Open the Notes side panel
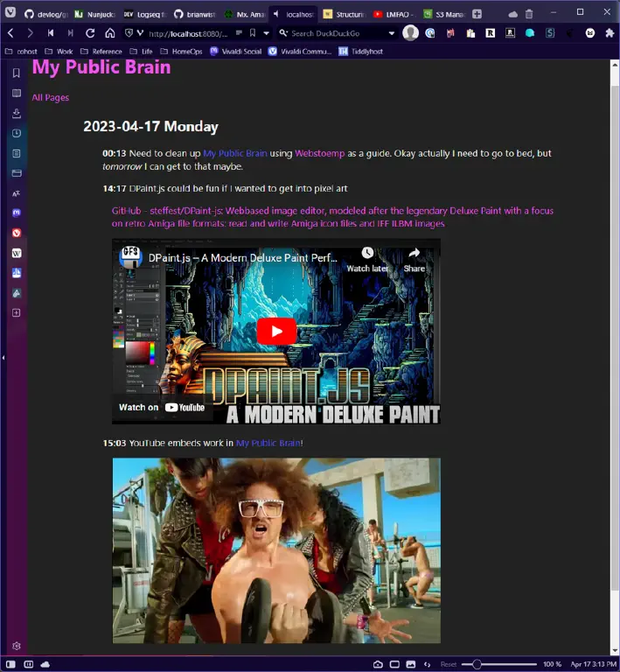The width and height of the screenshot is (620, 672). [17, 153]
